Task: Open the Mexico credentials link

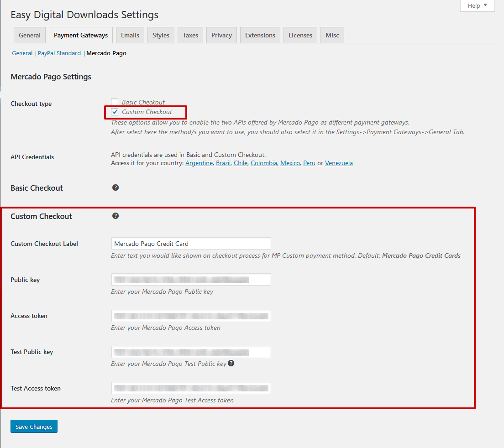Action: tap(290, 163)
